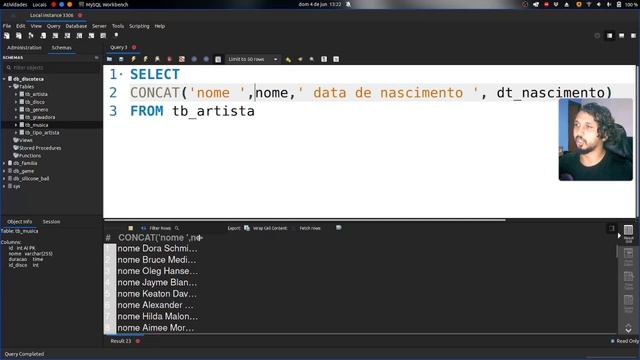Expand the db_familia schema
This screenshot has height=360, width=640.
pos(4,163)
